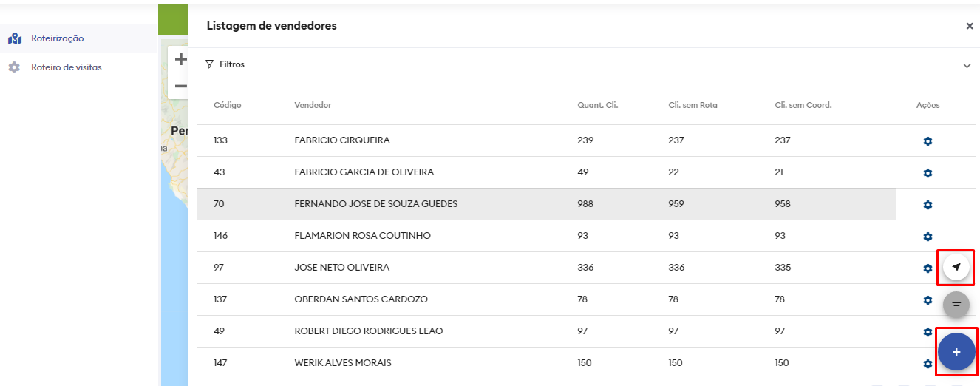The image size is (980, 386).
Task: Sort by the Vendedor column header
Action: [x=313, y=105]
